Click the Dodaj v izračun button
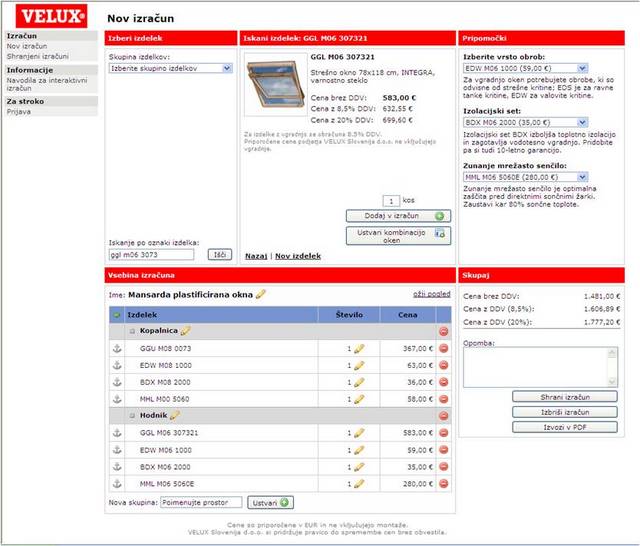 (x=398, y=215)
